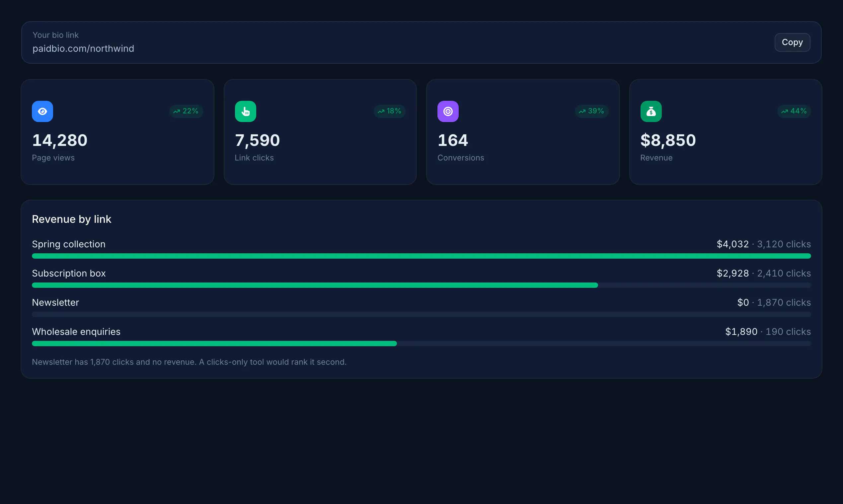Click the 44% trend badge

[794, 111]
